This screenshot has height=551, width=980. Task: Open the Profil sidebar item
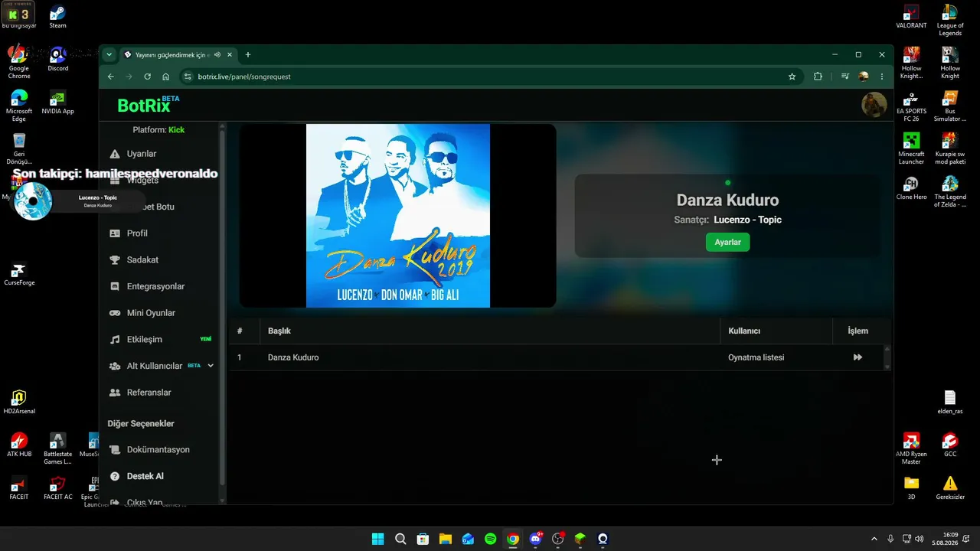(x=137, y=233)
